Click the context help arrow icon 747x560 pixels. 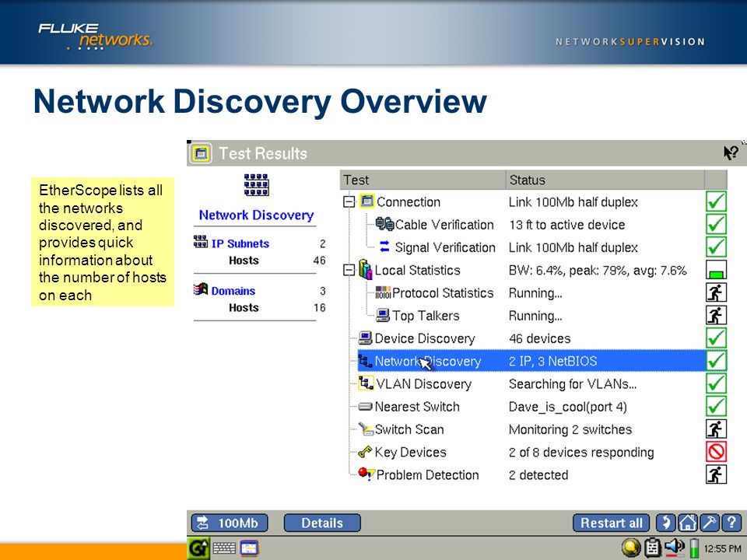point(731,153)
